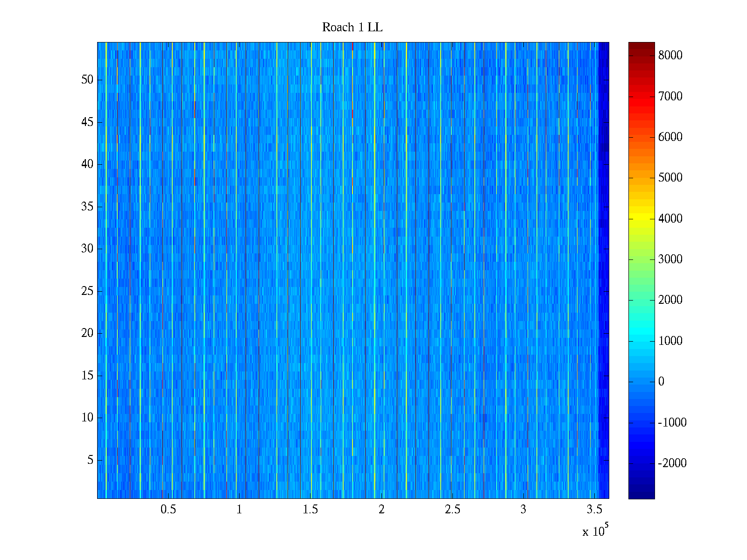The width and height of the screenshot is (747, 560).
Task: Select the y-axis tick label '50'
Action: 87,80
